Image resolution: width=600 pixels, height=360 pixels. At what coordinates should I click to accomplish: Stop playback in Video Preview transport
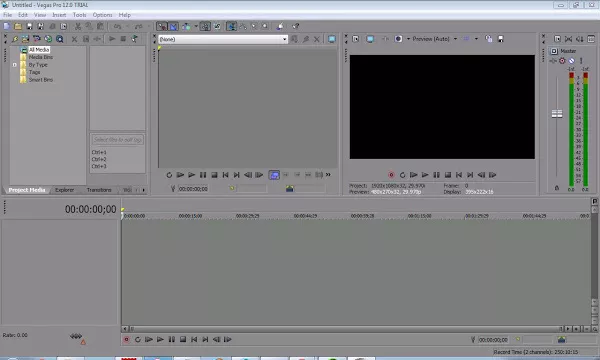point(448,175)
